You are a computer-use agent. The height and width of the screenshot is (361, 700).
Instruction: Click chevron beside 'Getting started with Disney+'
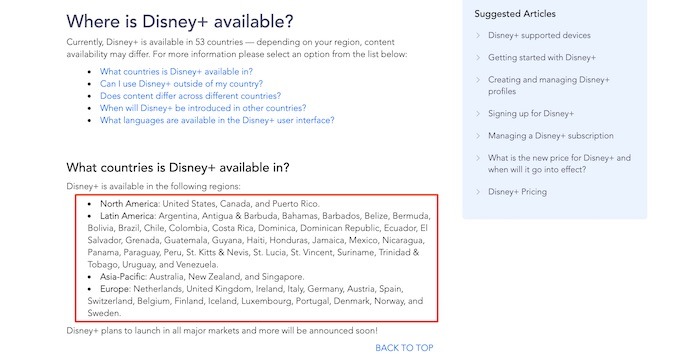coord(478,58)
